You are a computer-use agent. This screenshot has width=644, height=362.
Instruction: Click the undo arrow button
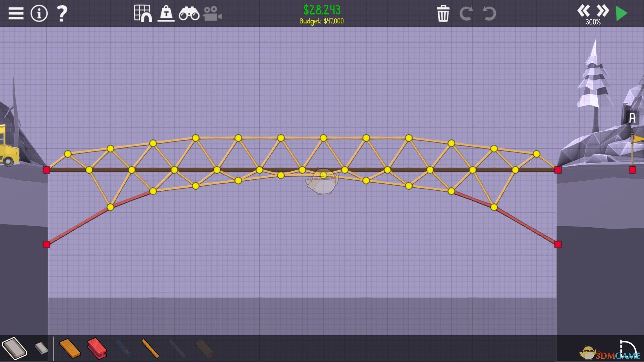pyautogui.click(x=489, y=14)
